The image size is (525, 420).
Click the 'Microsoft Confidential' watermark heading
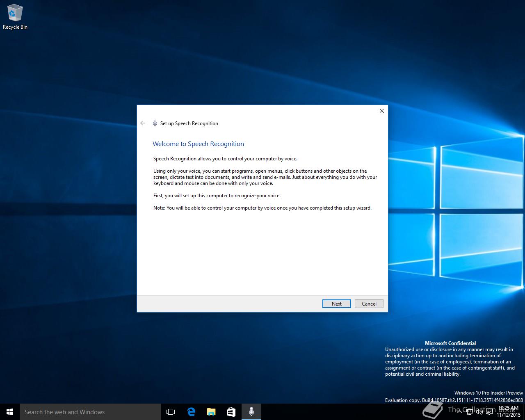[x=450, y=343]
